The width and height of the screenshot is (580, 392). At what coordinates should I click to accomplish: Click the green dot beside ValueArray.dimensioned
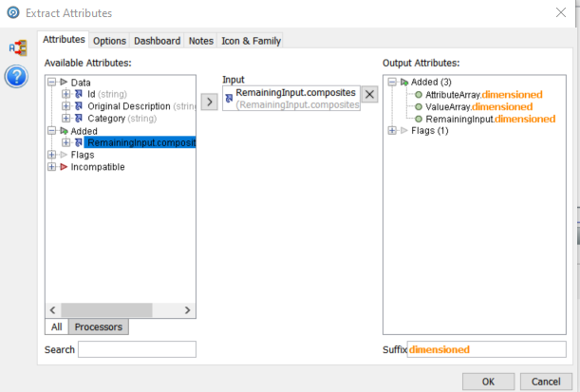pos(419,107)
